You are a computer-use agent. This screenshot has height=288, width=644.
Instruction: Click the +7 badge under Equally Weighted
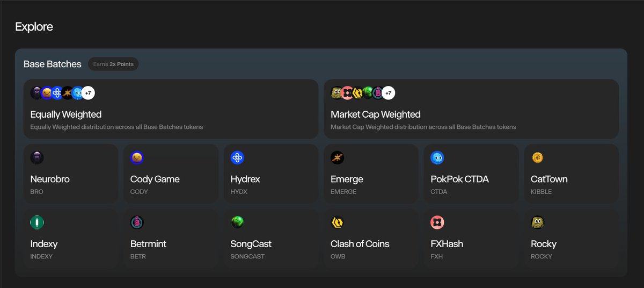(89, 93)
